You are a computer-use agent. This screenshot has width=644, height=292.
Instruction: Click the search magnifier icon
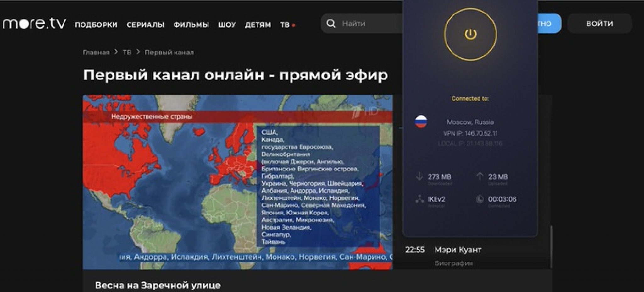(331, 24)
